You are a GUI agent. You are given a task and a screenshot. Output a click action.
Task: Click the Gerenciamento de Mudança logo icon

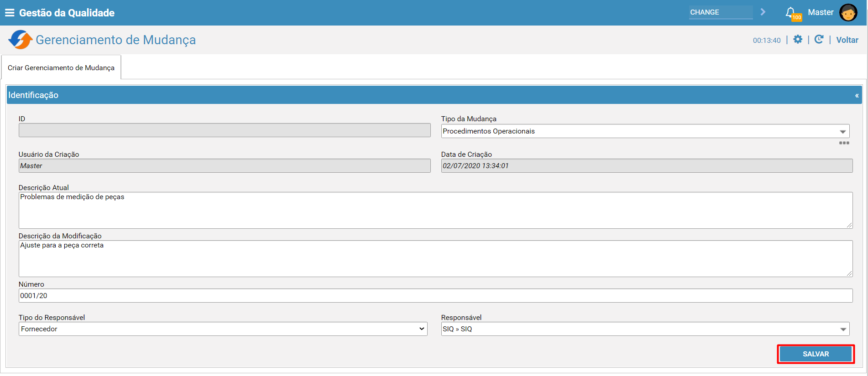[x=20, y=40]
